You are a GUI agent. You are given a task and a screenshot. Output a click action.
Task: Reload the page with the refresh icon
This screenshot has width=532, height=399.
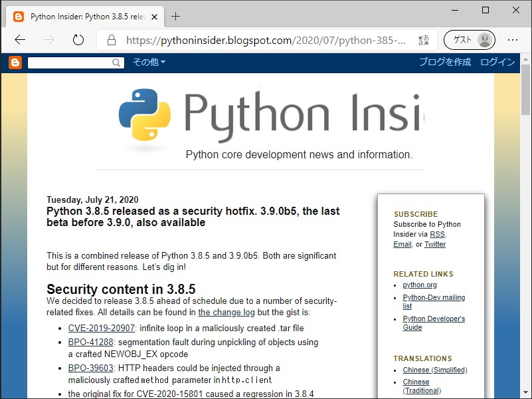pyautogui.click(x=78, y=40)
